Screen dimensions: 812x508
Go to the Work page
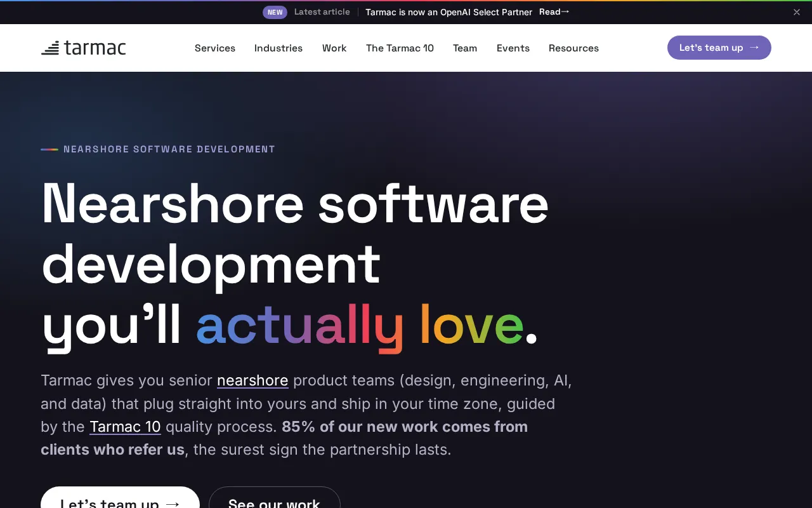coord(334,48)
